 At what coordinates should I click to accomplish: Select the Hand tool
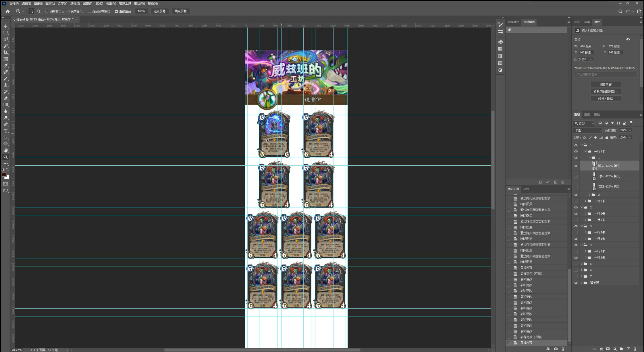(x=5, y=150)
